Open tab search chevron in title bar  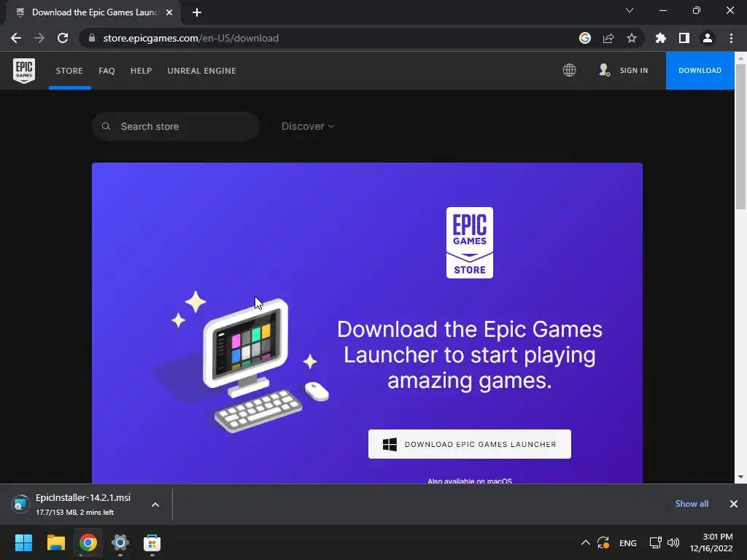pyautogui.click(x=630, y=10)
